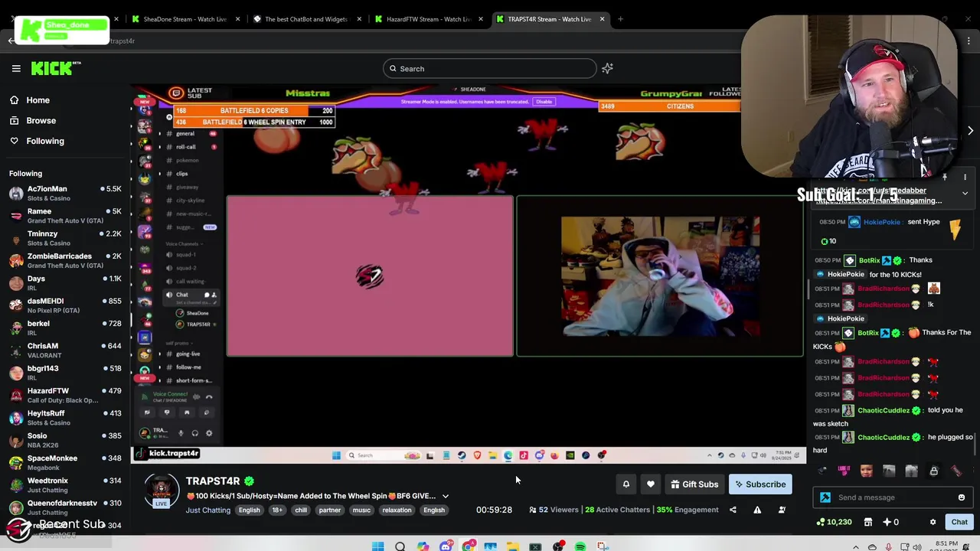The image size is (980, 551).
Task: Click the close button on TRAPST4R tab
Action: pos(602,19)
